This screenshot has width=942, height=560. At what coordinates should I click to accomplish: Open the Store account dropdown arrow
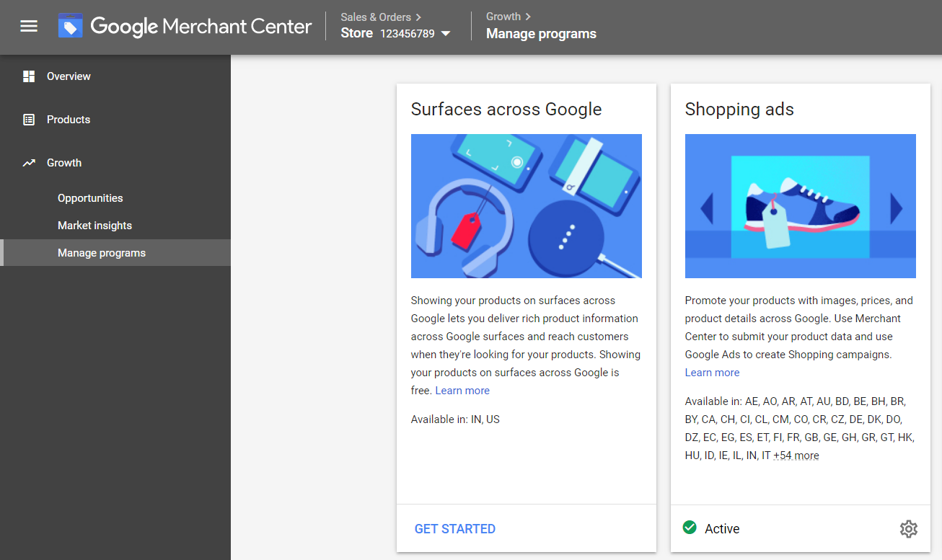pyautogui.click(x=446, y=34)
